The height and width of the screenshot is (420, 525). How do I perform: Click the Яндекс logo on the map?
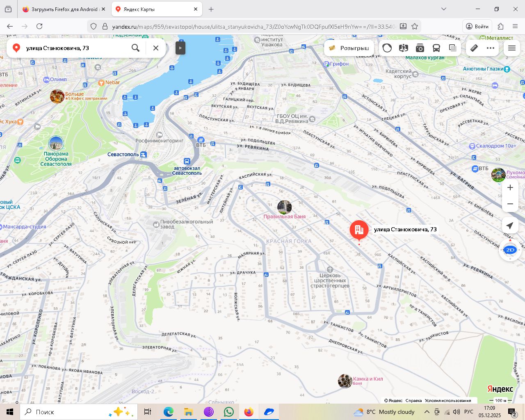pyautogui.click(x=500, y=389)
